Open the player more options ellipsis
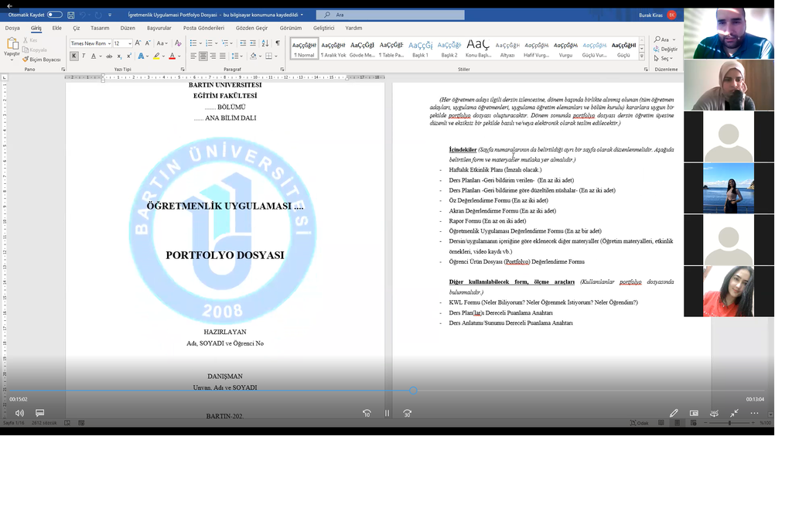This screenshot has width=792, height=532. [754, 413]
